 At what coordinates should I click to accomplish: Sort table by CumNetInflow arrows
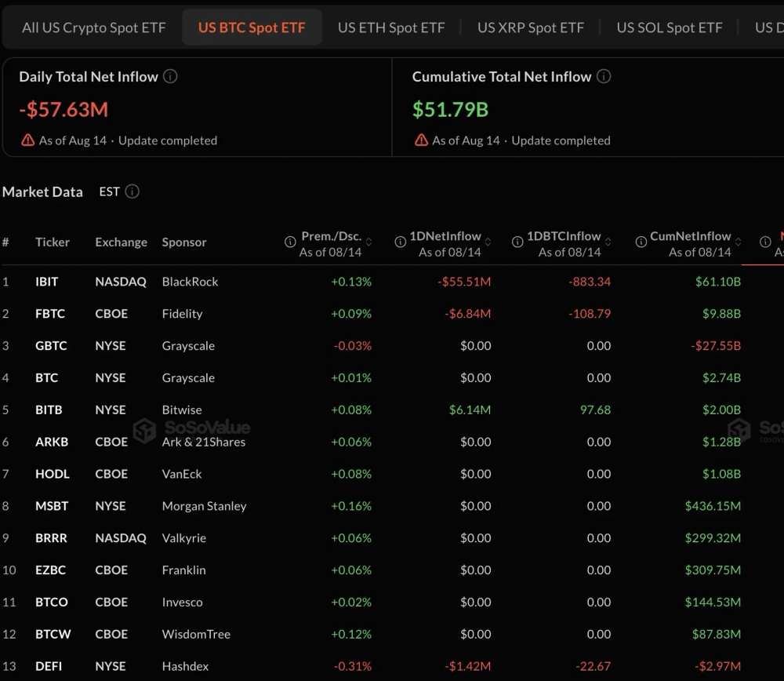click(x=738, y=242)
